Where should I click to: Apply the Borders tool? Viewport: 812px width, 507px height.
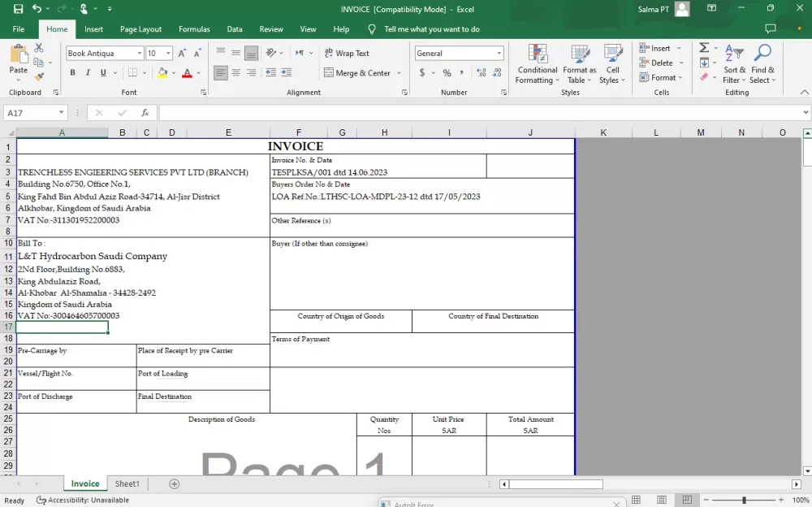coord(132,72)
